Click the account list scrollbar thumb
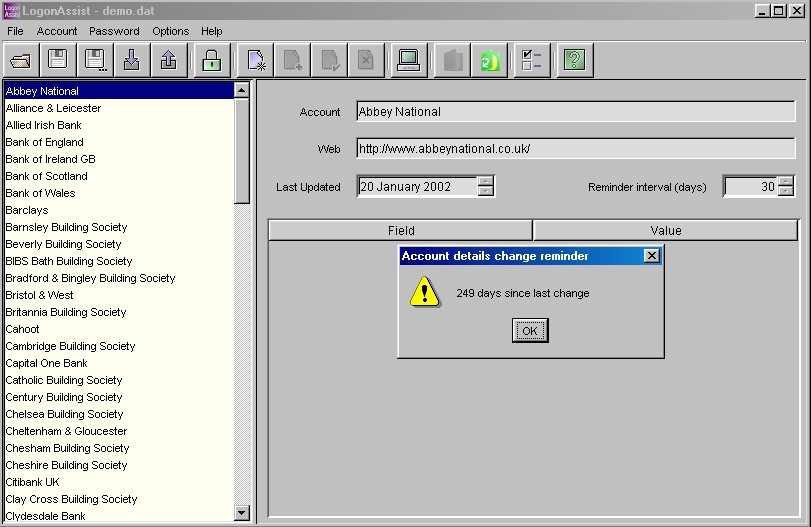This screenshot has height=527, width=811. point(242,151)
